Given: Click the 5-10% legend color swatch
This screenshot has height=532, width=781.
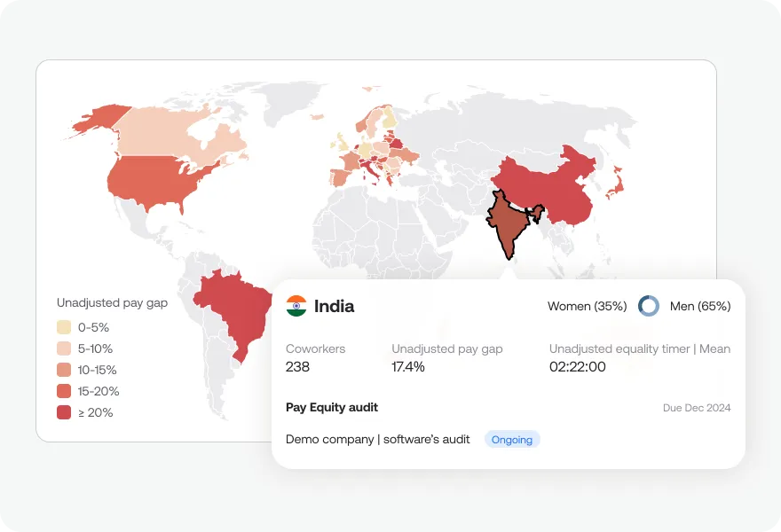Looking at the screenshot, I should click(64, 348).
